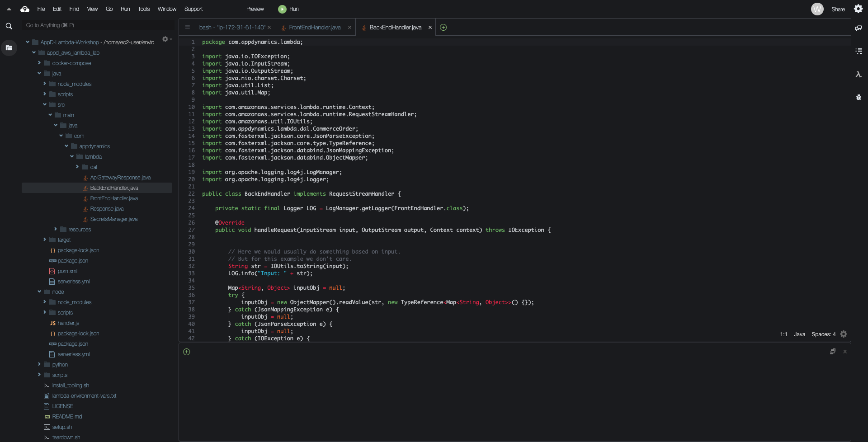Open the Collaborate chat panel icon
868x442 pixels.
[x=859, y=28]
